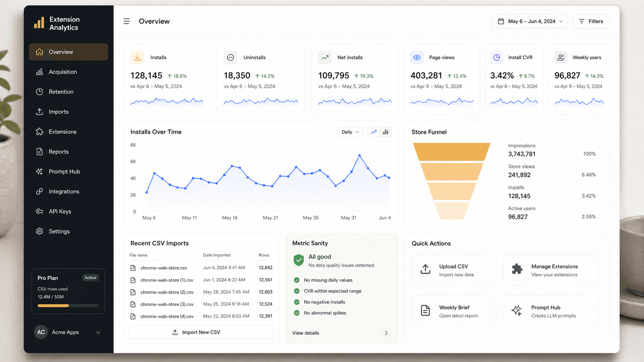Open the Retention section
The image size is (644, 362).
pyautogui.click(x=69, y=92)
